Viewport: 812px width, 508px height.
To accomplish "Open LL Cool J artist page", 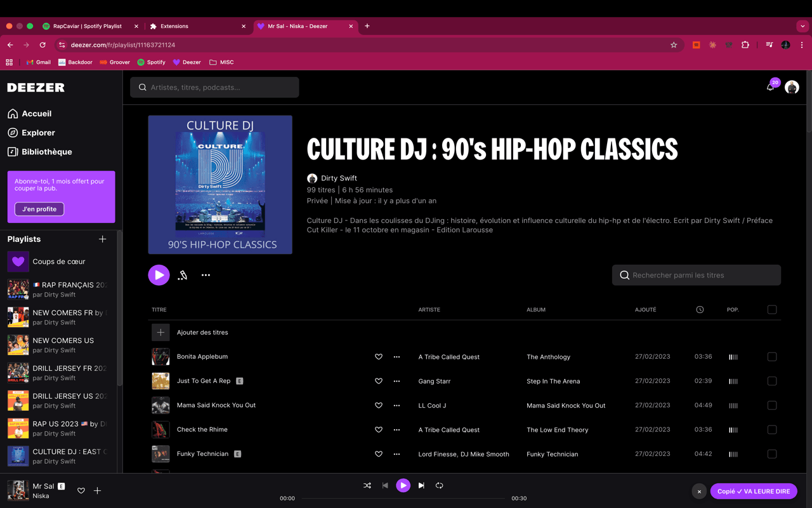I will point(432,406).
